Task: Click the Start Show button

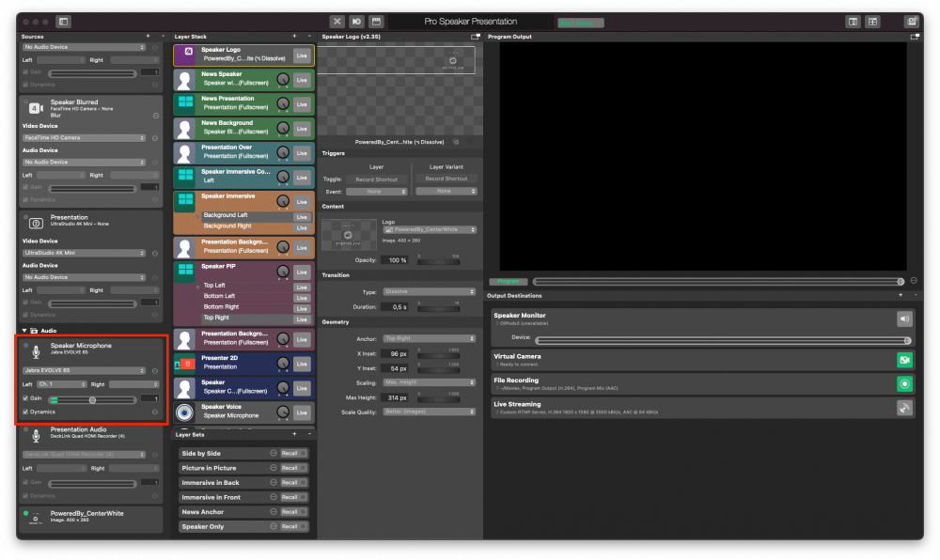Action: point(580,23)
